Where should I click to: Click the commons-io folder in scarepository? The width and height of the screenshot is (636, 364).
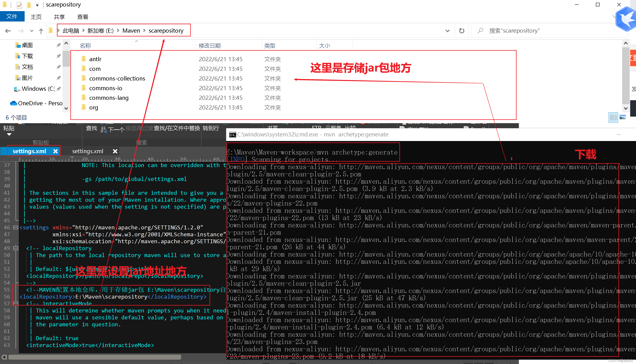pyautogui.click(x=106, y=88)
